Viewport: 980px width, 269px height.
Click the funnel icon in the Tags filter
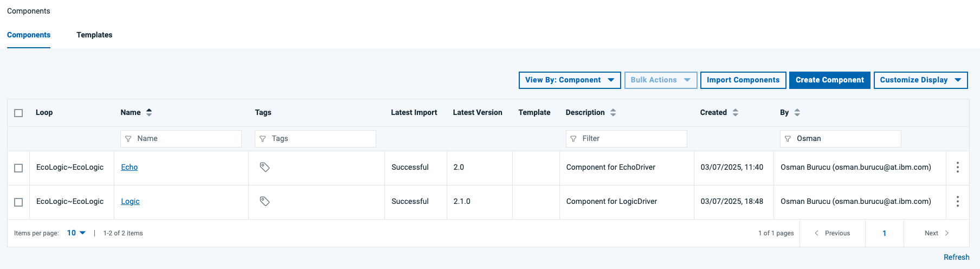click(263, 139)
